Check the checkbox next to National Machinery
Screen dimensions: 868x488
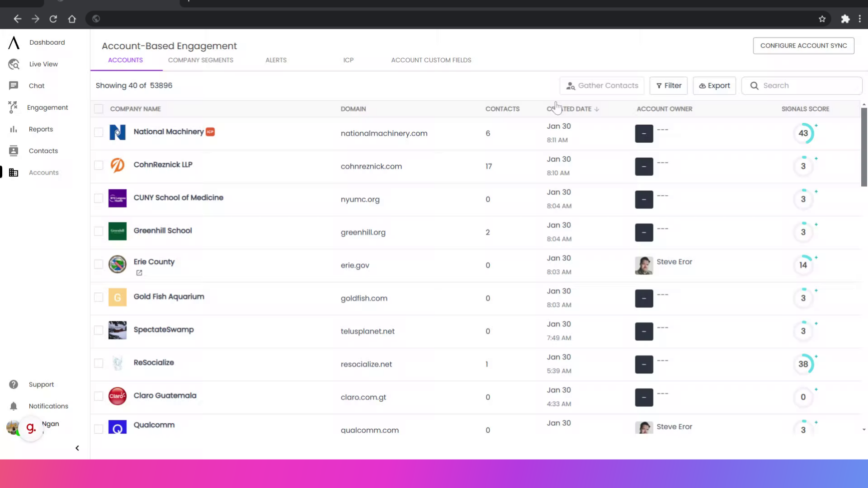(x=99, y=132)
